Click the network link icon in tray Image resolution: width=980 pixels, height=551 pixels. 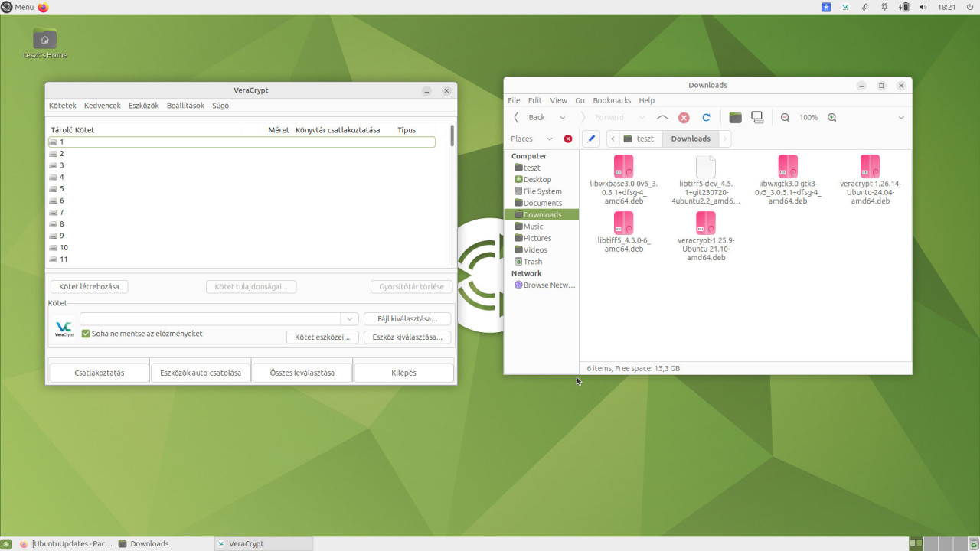[865, 7]
